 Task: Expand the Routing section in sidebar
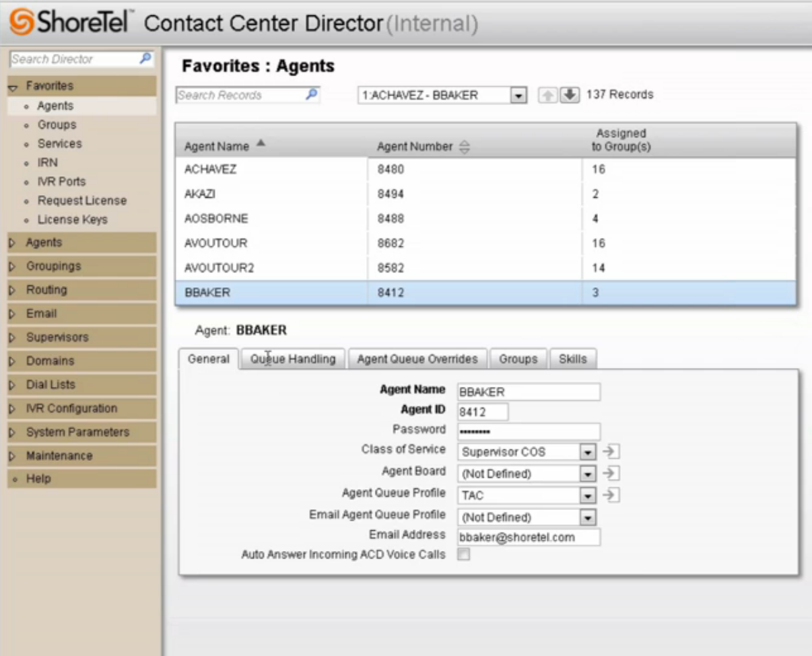point(46,290)
